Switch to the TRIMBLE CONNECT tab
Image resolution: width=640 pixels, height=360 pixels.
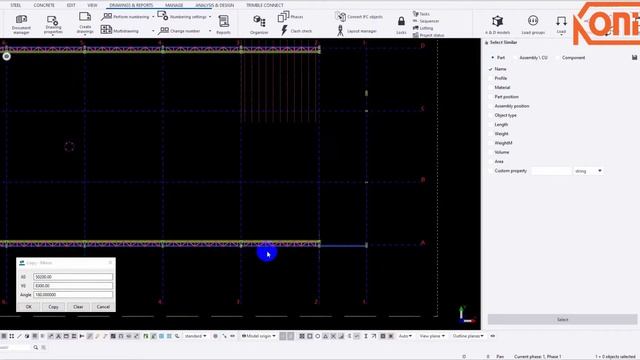click(264, 5)
